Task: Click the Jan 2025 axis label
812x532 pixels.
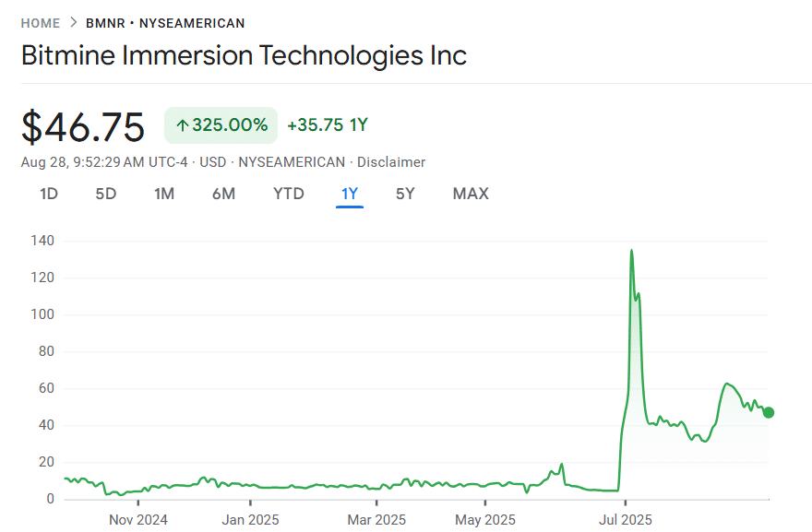Action: pyautogui.click(x=250, y=520)
